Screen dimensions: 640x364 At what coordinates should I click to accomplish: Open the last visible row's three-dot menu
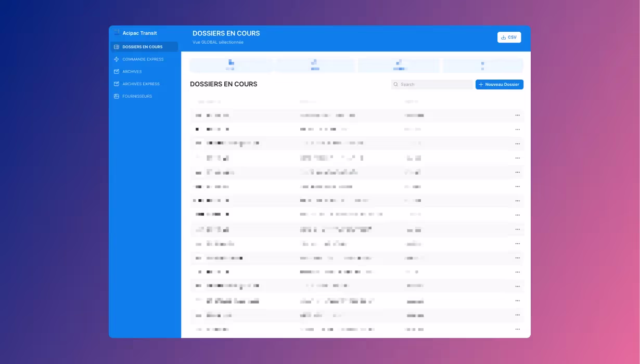click(517, 329)
